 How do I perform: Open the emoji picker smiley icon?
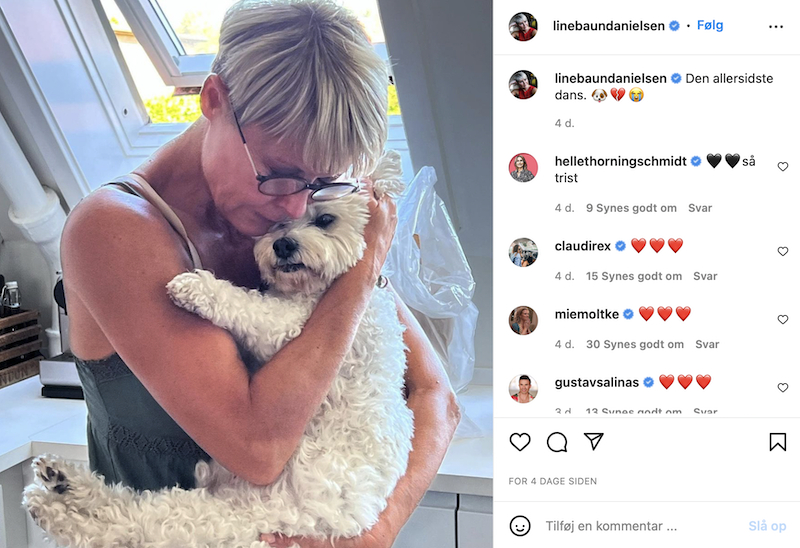520,526
